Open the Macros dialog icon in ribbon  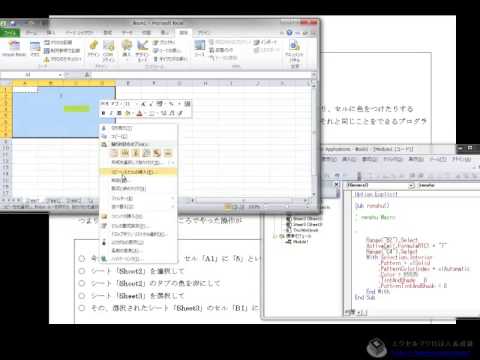click(x=35, y=49)
